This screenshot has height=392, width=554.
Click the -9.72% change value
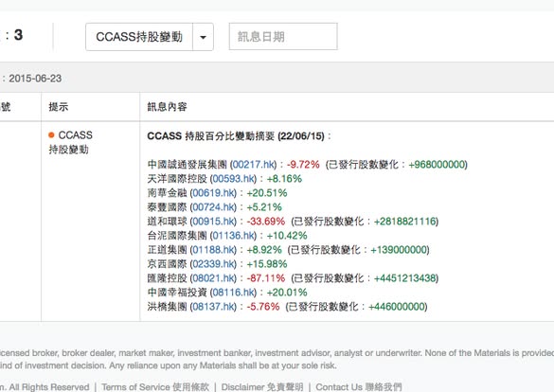(x=303, y=165)
